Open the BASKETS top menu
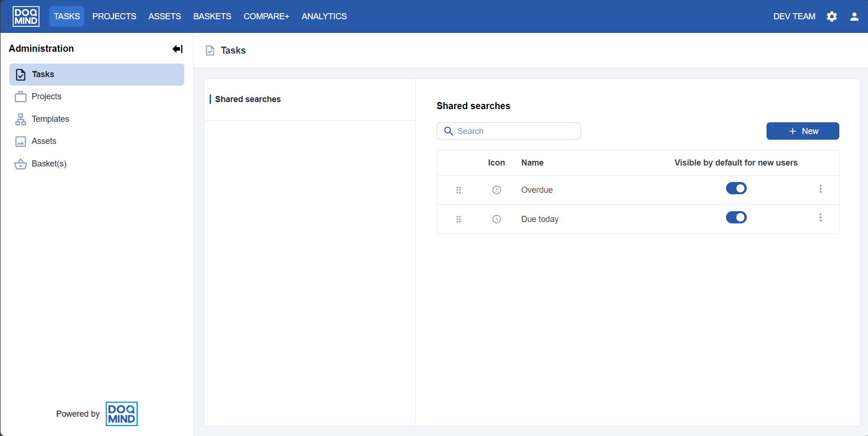 tap(212, 16)
